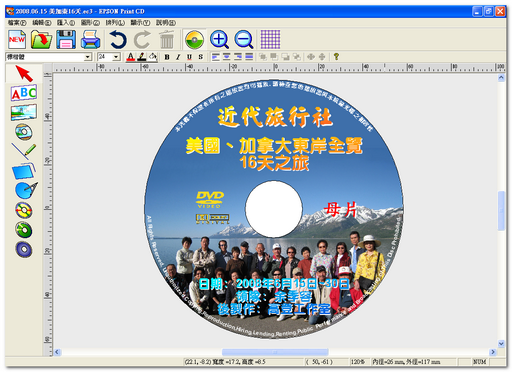Click the red font color button
Image resolution: width=512 pixels, height=372 pixels.
tap(131, 57)
